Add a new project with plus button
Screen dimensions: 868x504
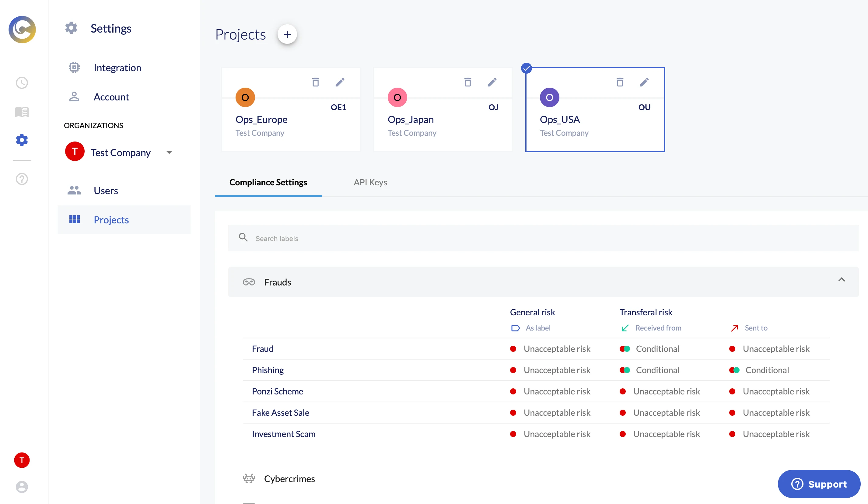pyautogui.click(x=287, y=34)
